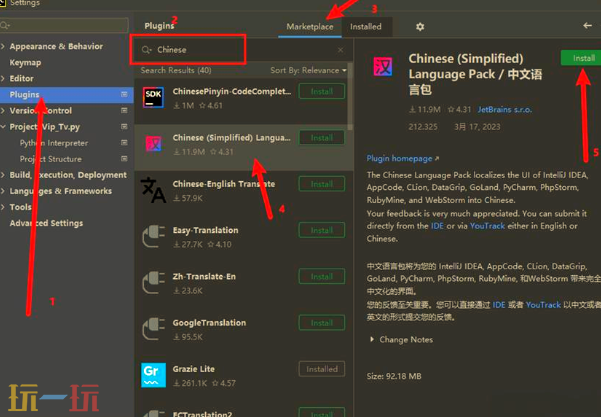Switch to the Marketplace tab
Image resolution: width=601 pixels, height=417 pixels.
pos(310,27)
